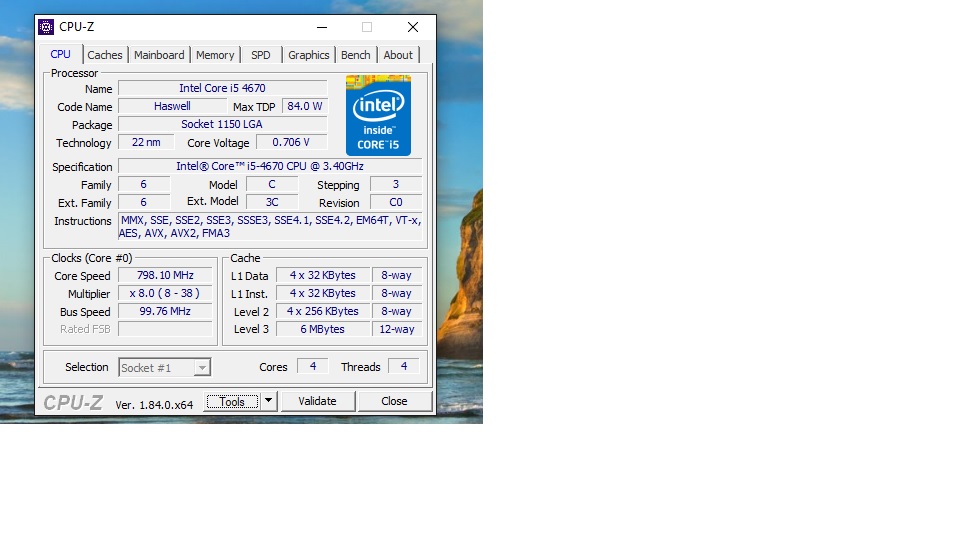This screenshot has height=540, width=960.
Task: Click the empty Rated FSB field
Action: [x=165, y=329]
